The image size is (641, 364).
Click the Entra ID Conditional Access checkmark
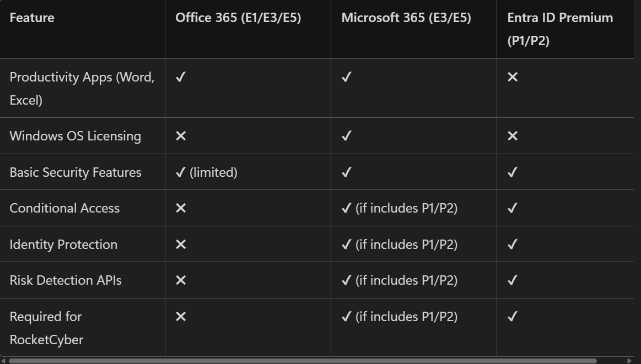coord(513,208)
